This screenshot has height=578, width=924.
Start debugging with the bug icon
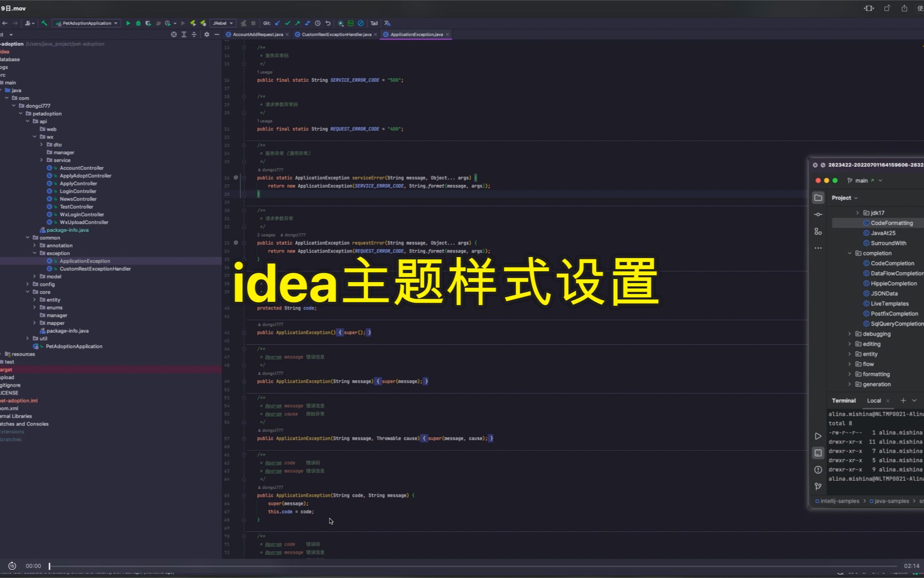[x=138, y=23]
